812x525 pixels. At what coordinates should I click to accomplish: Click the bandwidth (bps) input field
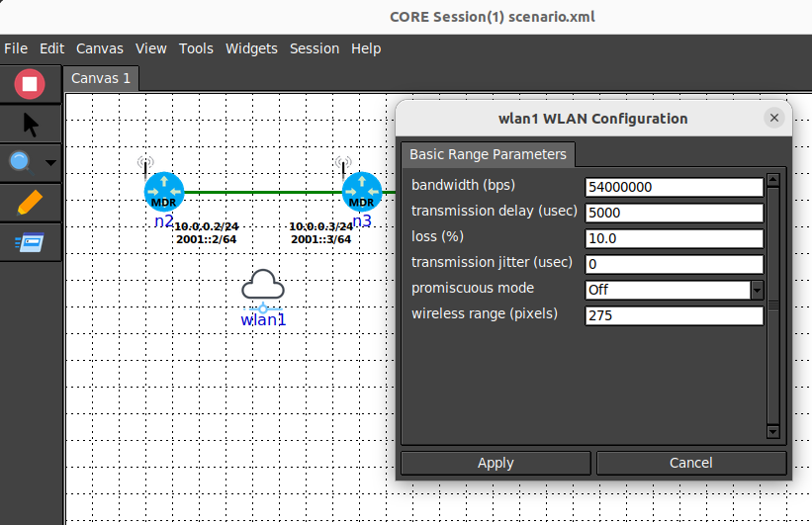tap(674, 187)
